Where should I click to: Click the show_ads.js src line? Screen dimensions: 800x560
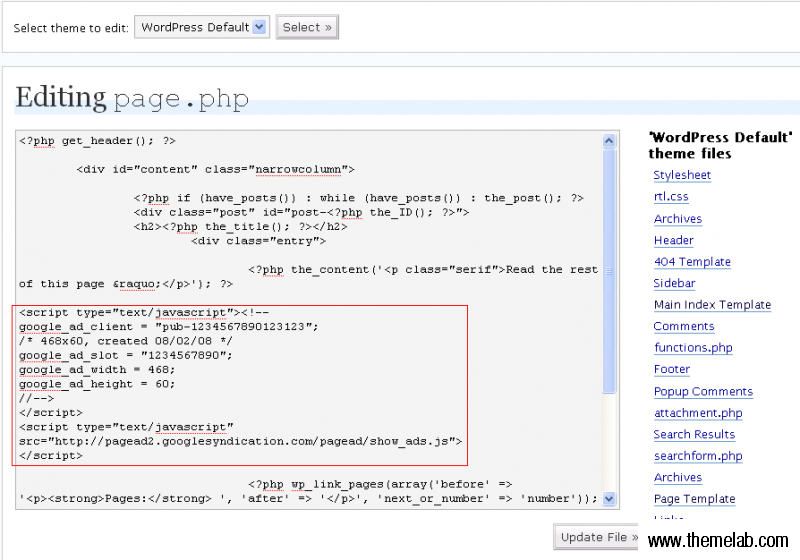(x=240, y=441)
